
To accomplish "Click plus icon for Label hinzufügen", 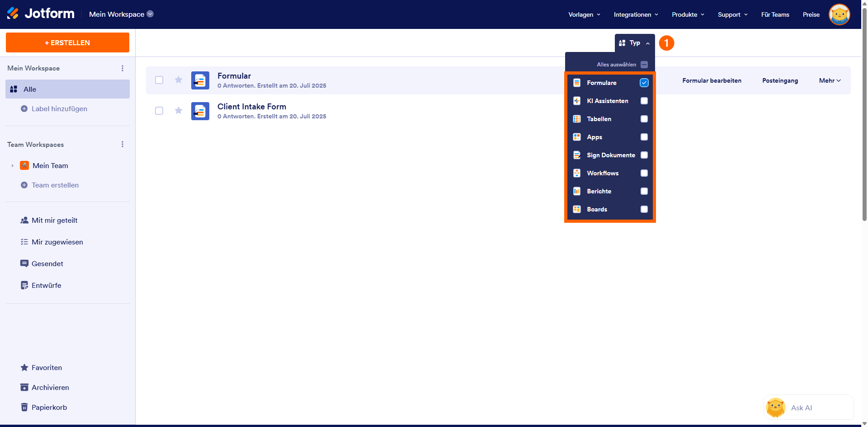I will 24,109.
